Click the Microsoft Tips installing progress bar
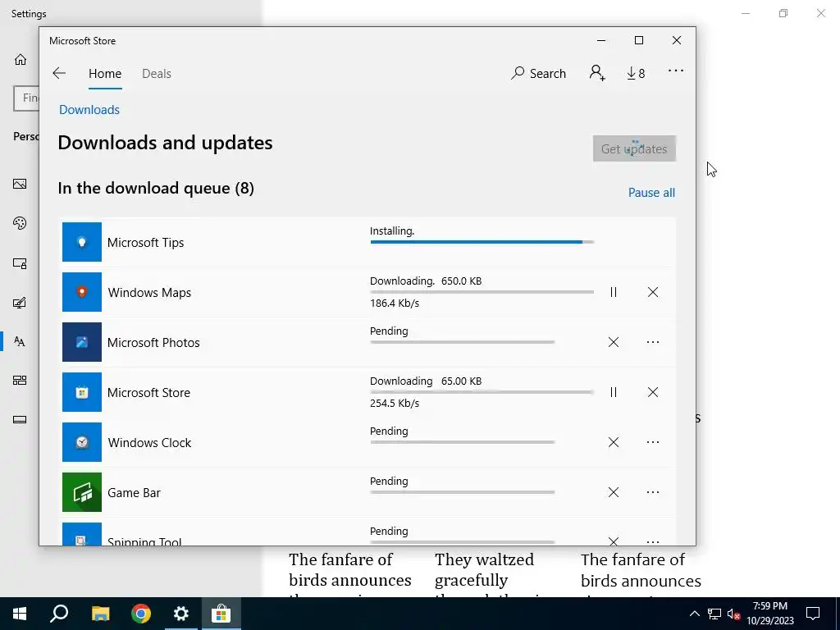 tap(482, 242)
